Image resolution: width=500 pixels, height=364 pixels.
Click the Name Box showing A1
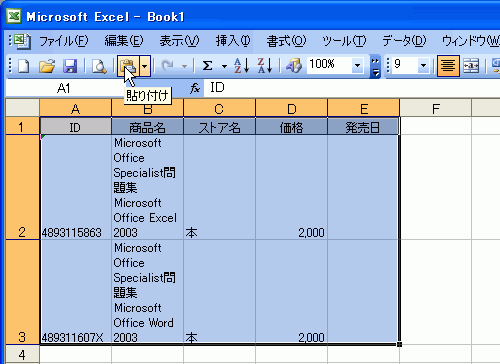(x=63, y=89)
